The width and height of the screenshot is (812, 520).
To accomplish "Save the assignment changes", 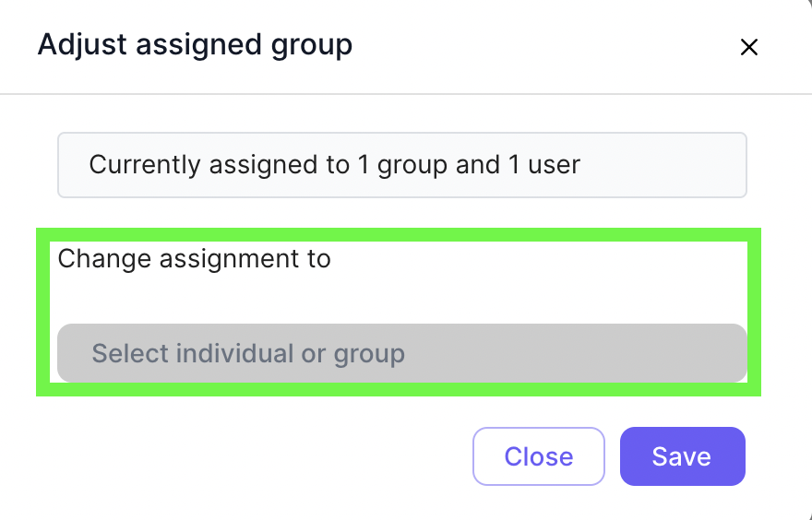I will pyautogui.click(x=682, y=456).
